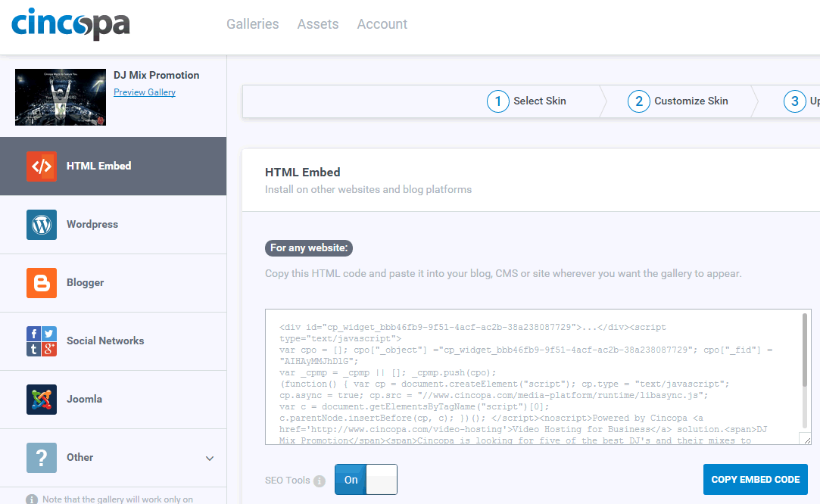Click the DJ Mix Promotion gallery thumbnail
This screenshot has height=504, width=820.
(x=60, y=97)
